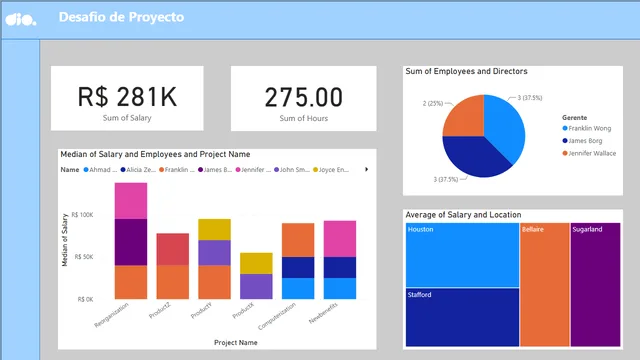Click light blue bottom segment of Newbenefits bar
Image resolution: width=640 pixels, height=360 pixels.
pyautogui.click(x=340, y=289)
